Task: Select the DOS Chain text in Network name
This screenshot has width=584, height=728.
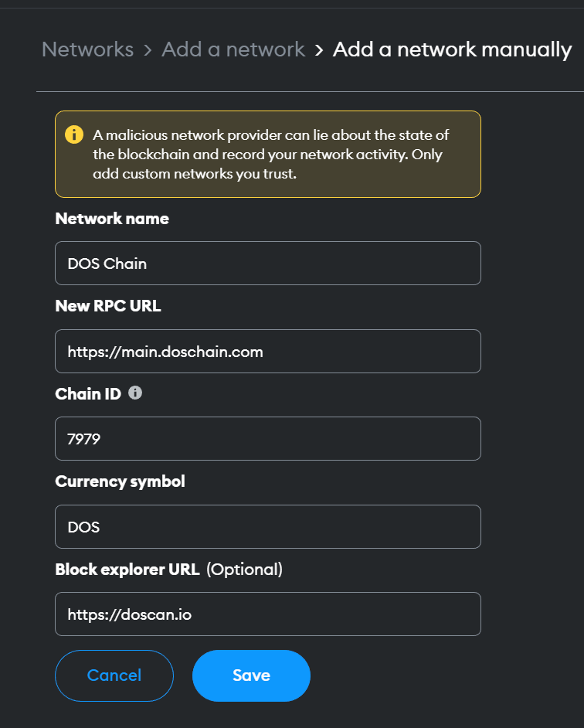Action: (106, 263)
